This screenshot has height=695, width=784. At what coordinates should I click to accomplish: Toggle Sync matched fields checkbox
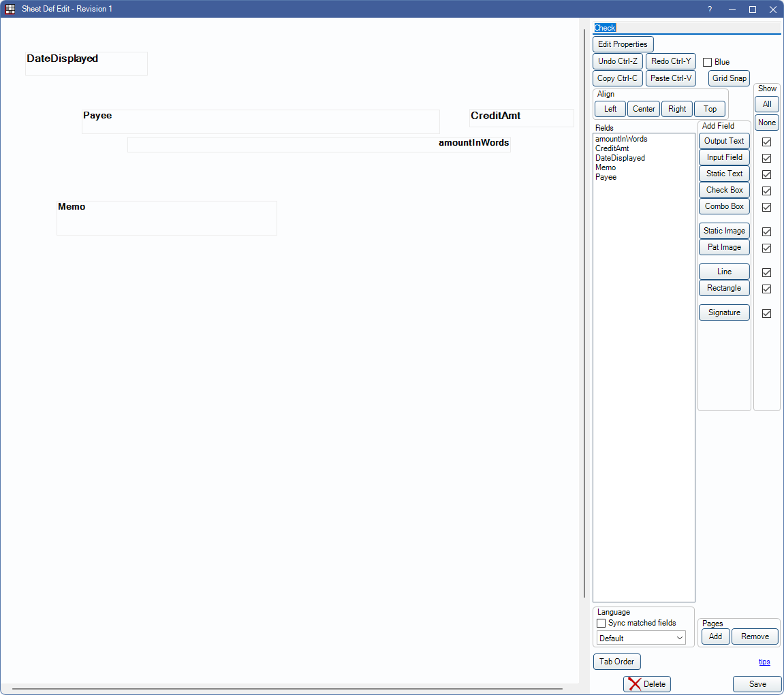pyautogui.click(x=601, y=623)
